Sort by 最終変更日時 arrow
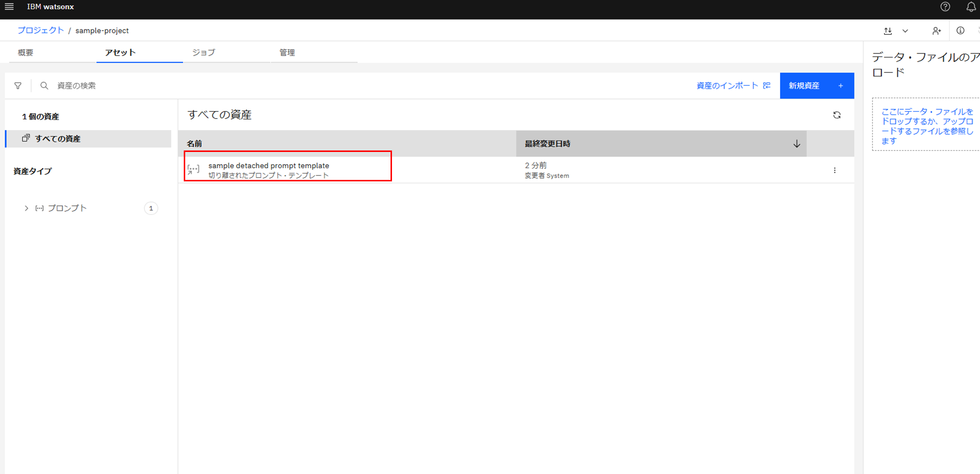Viewport: 980px width, 474px height. point(797,144)
